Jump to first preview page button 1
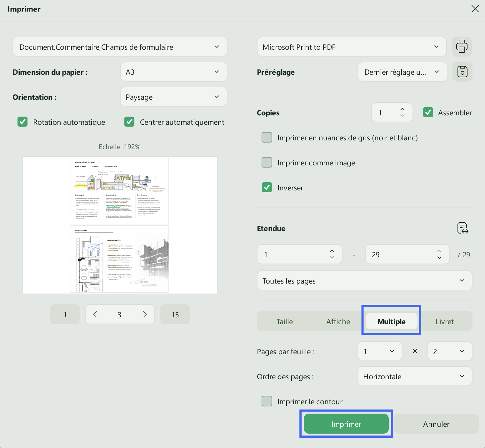Viewport: 485px width, 448px height. 65,314
